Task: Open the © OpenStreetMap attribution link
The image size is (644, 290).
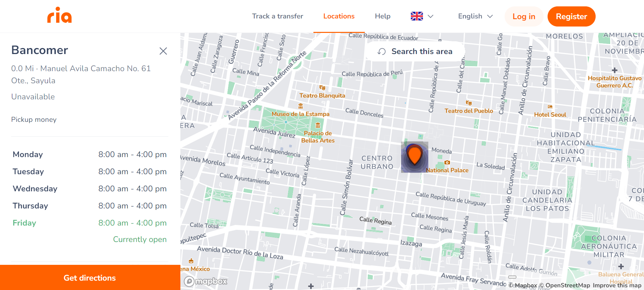Action: pyautogui.click(x=564, y=285)
